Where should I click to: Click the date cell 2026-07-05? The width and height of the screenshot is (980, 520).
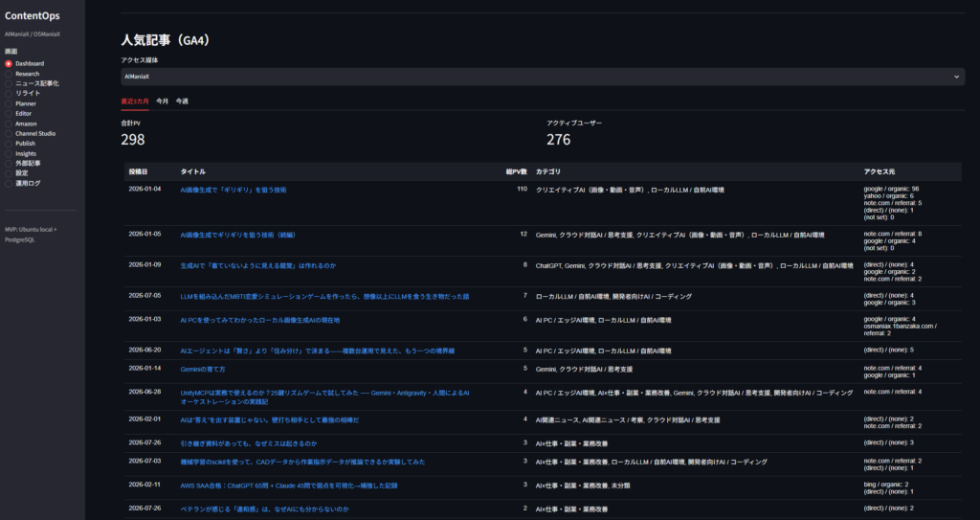(x=145, y=295)
